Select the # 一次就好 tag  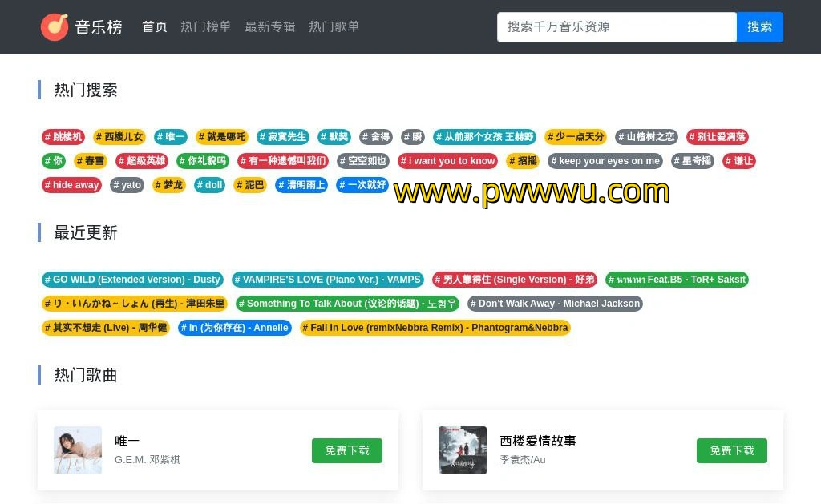[x=362, y=185]
